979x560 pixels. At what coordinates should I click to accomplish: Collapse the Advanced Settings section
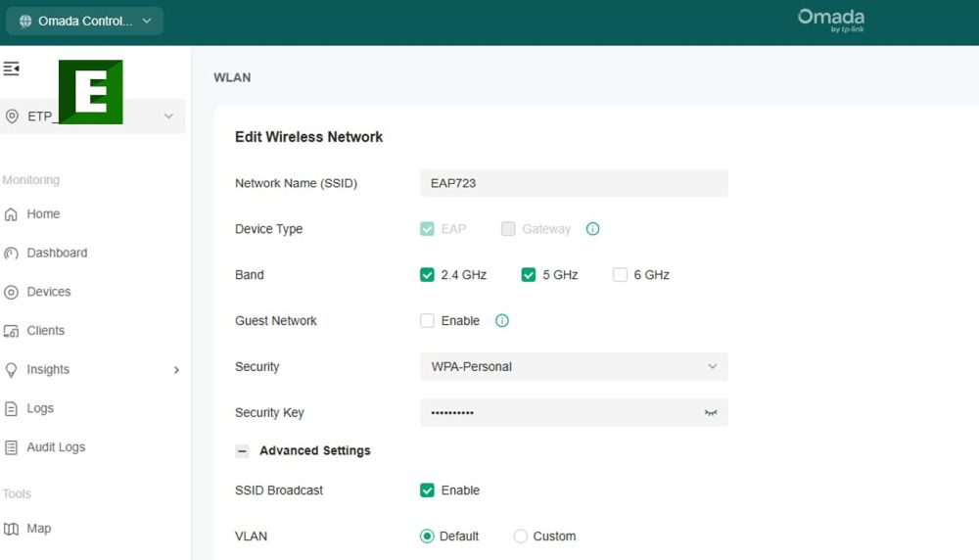tap(242, 450)
